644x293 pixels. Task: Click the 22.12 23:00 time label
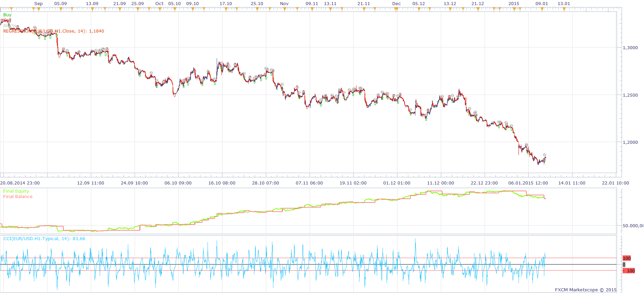pos(484,183)
